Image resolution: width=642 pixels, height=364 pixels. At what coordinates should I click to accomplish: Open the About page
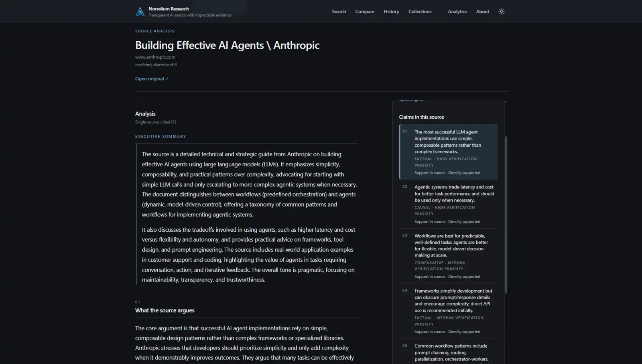coord(482,12)
